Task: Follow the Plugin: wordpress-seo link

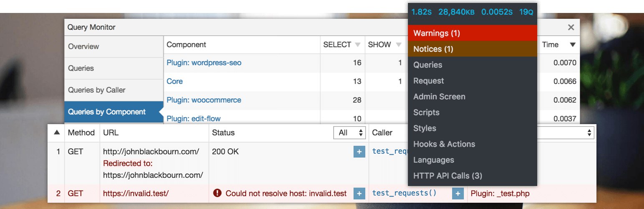Action: point(204,63)
